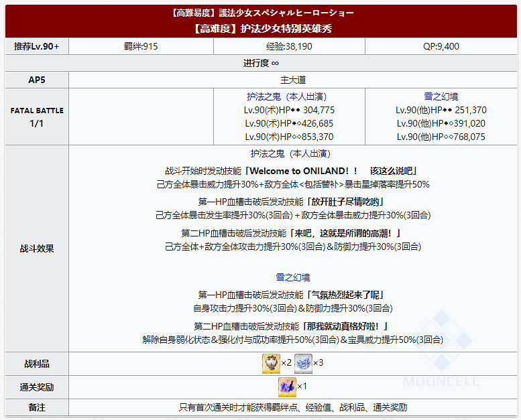This screenshot has width=521, height=420.
Task: Click the 进行度 ∞ row
Action: pyautogui.click(x=261, y=63)
